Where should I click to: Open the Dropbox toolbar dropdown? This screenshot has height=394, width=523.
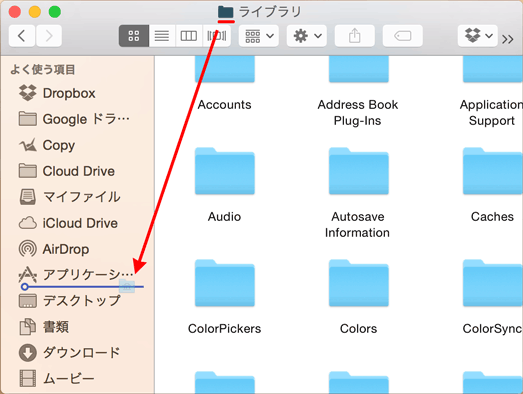pos(478,36)
